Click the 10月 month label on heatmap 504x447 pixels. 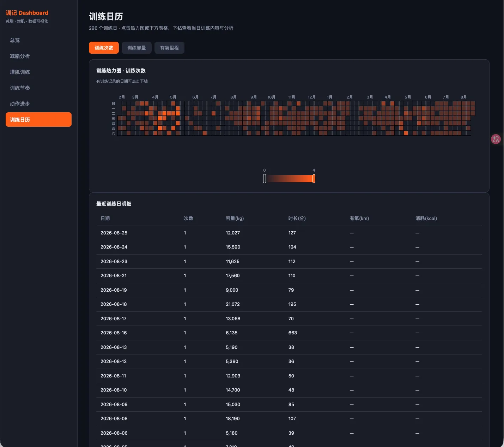tap(271, 97)
